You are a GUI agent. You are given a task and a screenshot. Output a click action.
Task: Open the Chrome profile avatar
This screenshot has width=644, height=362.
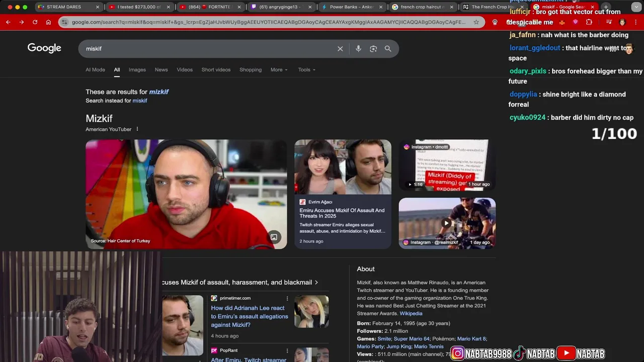622,22
